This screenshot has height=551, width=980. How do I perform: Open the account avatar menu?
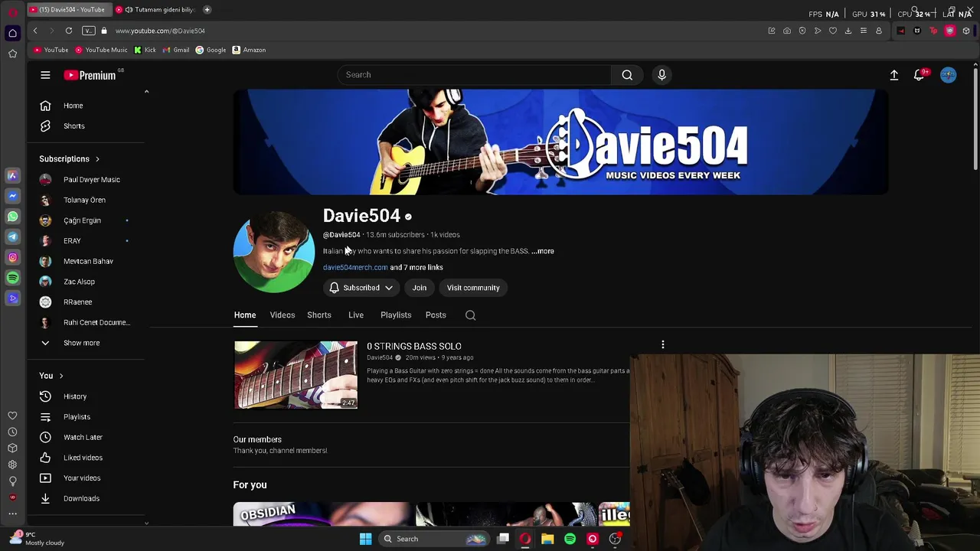948,75
